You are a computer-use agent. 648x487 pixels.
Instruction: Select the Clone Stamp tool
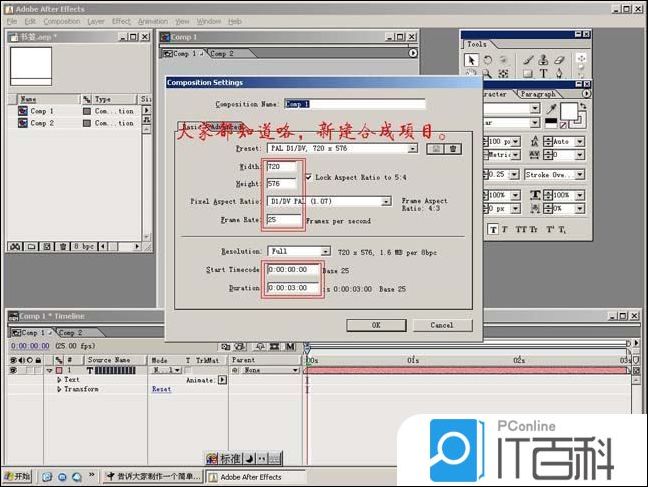[543, 60]
